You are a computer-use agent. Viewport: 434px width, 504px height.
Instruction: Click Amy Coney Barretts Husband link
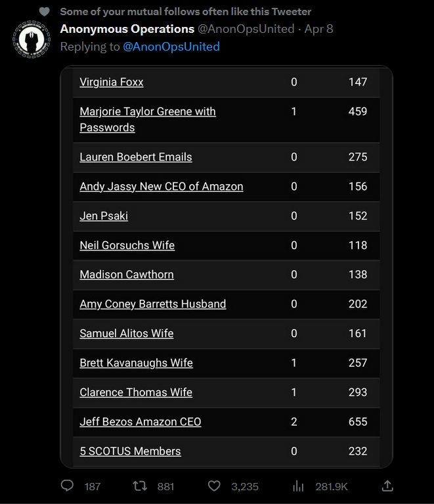click(x=153, y=304)
